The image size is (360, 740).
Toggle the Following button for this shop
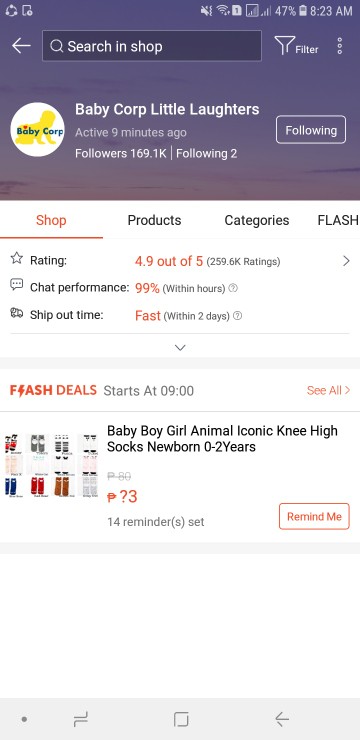(311, 130)
